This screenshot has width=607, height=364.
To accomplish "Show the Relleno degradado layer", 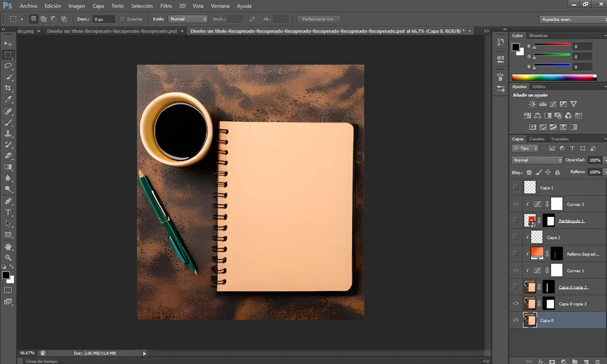I will (x=516, y=254).
